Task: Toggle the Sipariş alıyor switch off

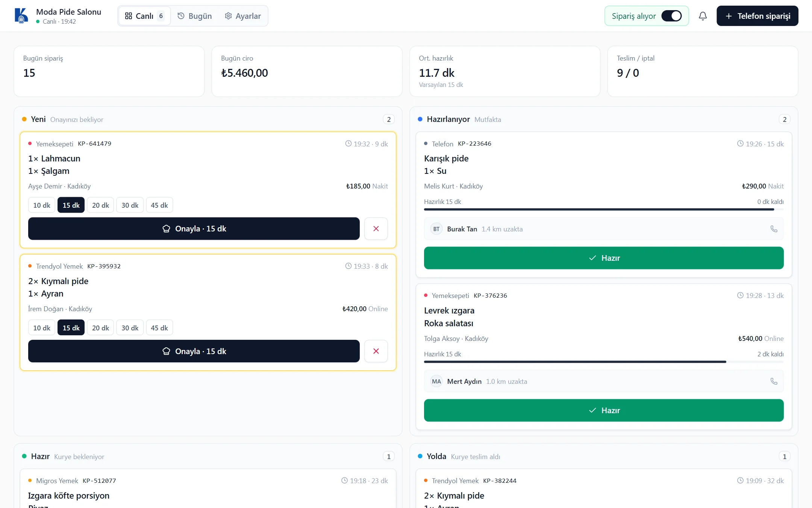Action: [671, 16]
